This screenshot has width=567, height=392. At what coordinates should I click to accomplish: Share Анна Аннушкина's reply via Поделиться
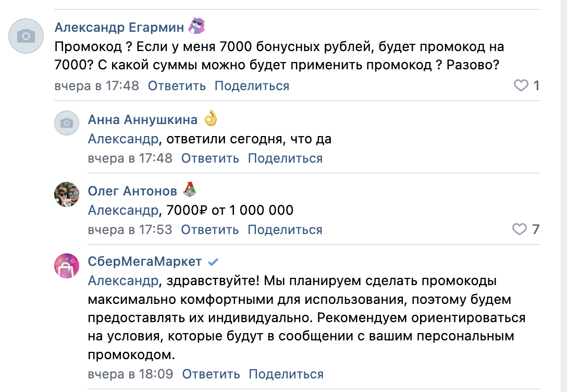(285, 158)
